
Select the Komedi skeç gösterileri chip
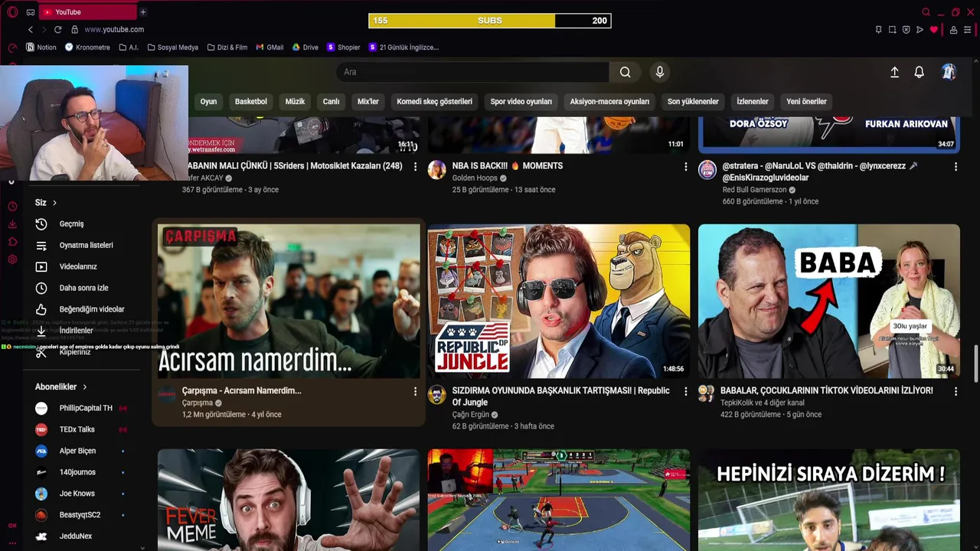point(434,102)
